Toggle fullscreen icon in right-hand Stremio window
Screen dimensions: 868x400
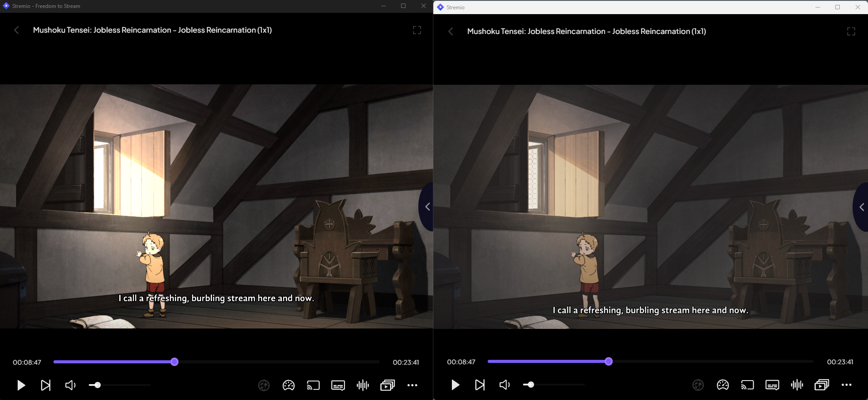851,31
